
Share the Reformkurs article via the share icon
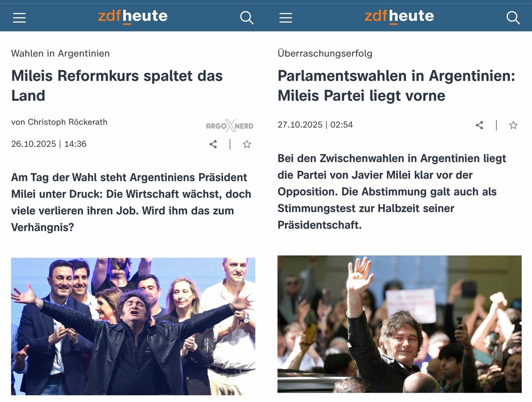coord(213,144)
